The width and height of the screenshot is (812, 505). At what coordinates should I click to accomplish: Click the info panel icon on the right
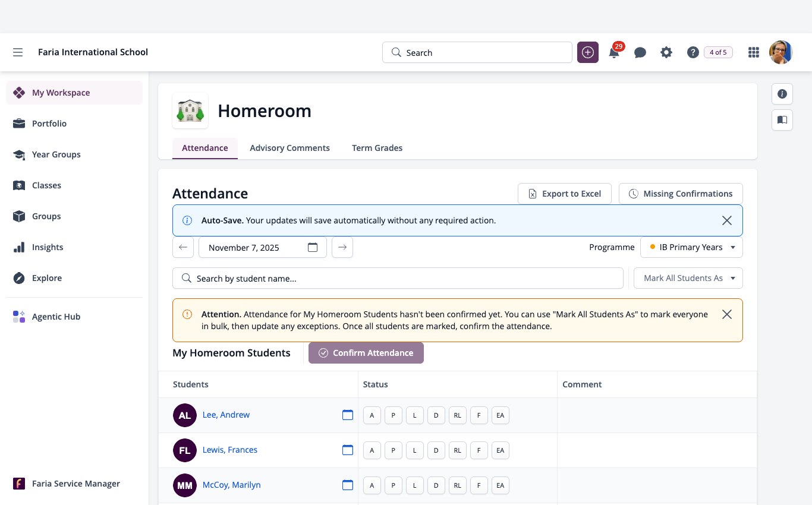[x=782, y=94]
